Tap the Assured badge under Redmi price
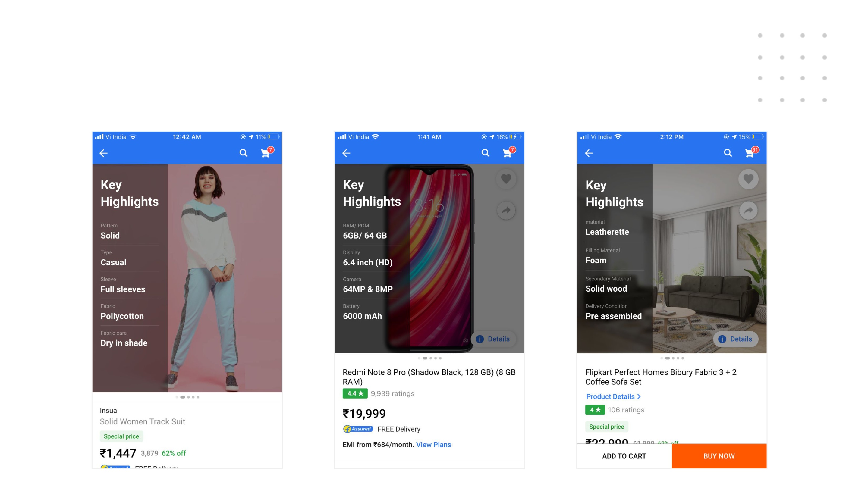The width and height of the screenshot is (868, 488). coord(358,429)
